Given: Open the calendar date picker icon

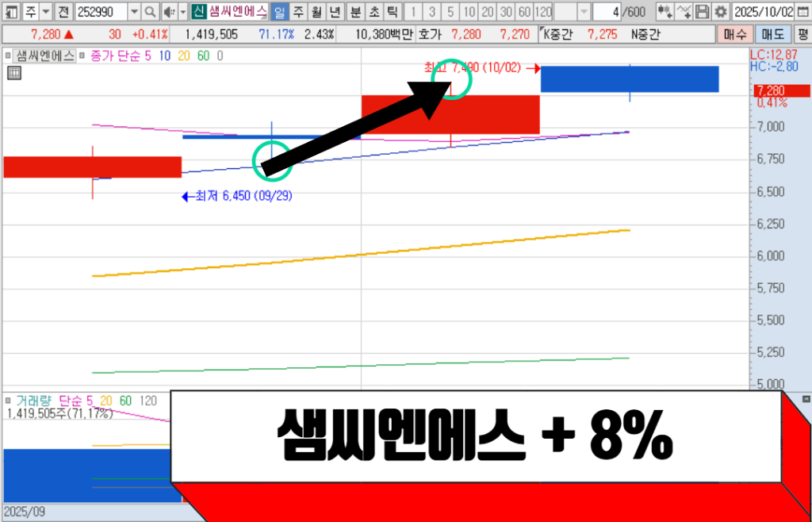Looking at the screenshot, I should coord(802,12).
